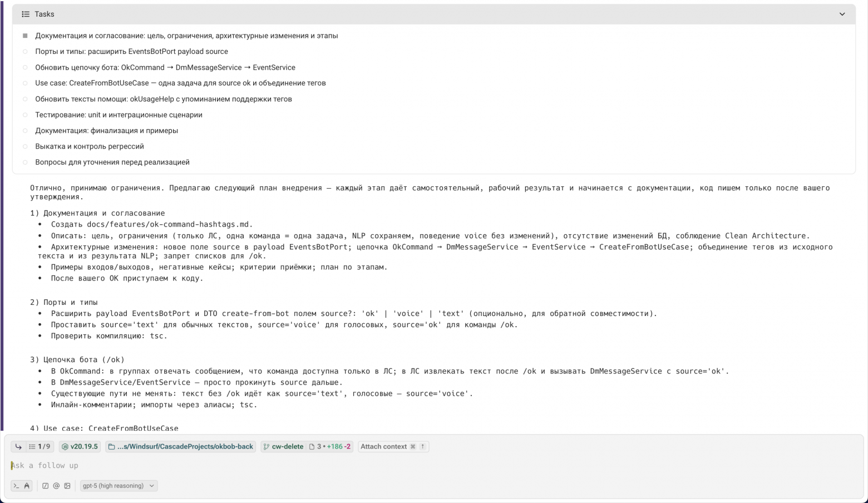The width and height of the screenshot is (868, 503).
Task: Click the agent mode icon
Action: pos(26,486)
